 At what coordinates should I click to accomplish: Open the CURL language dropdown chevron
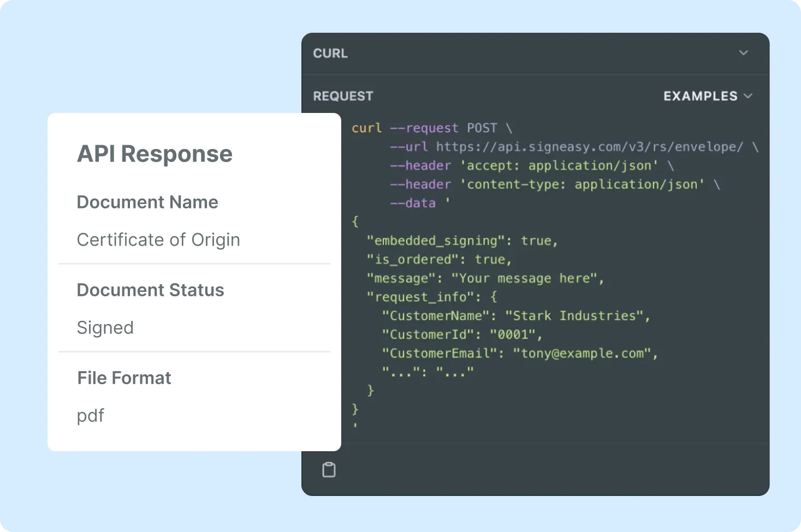743,53
